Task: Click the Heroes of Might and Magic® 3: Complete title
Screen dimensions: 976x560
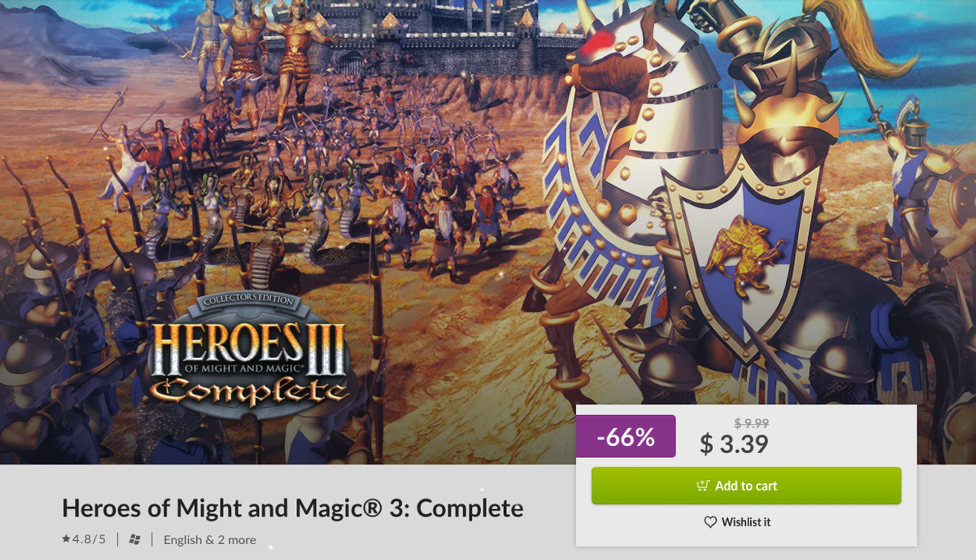Action: pos(292,508)
